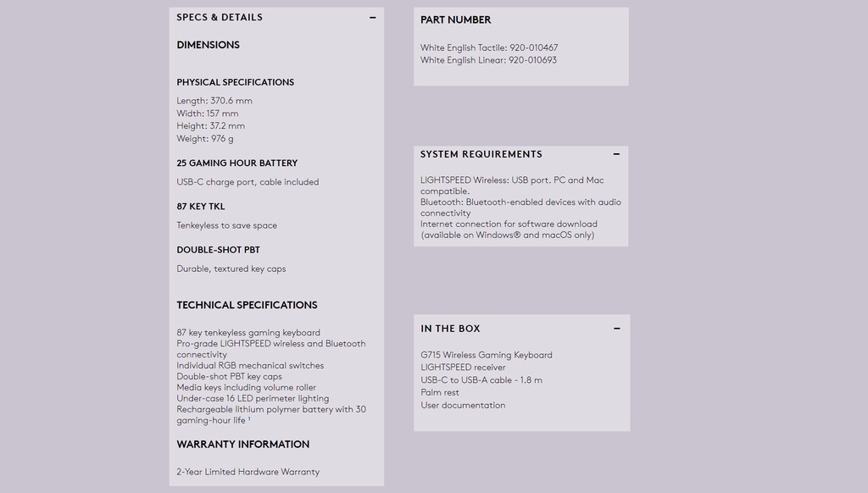868x493 pixels.
Task: Click the System Requirements heading
Action: pos(481,154)
